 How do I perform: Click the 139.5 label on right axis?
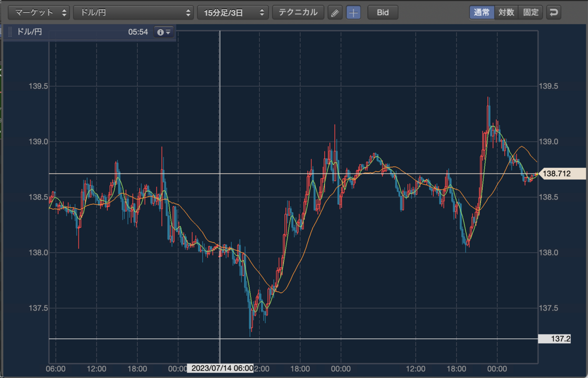click(549, 86)
